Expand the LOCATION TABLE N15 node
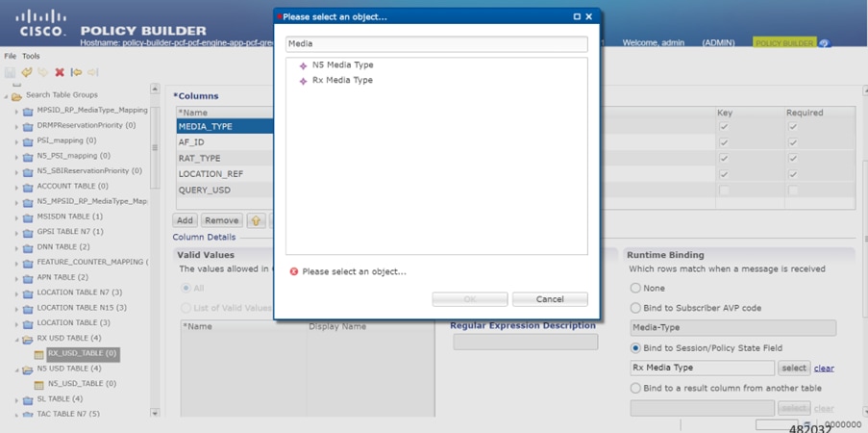The width and height of the screenshot is (868, 433). pos(16,309)
